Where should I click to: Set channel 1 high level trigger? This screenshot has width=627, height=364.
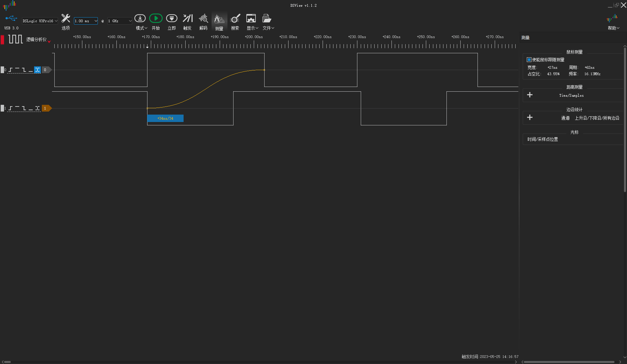point(17,108)
